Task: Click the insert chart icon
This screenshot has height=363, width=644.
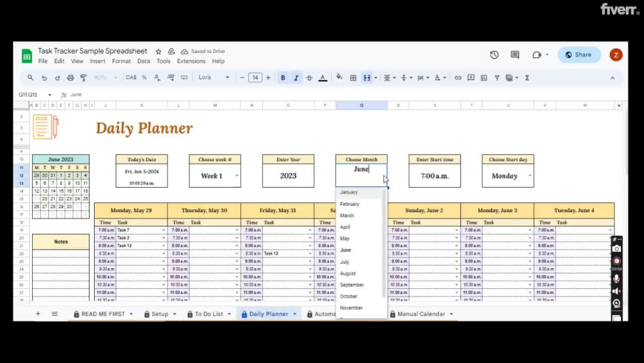Action: pyautogui.click(x=484, y=78)
